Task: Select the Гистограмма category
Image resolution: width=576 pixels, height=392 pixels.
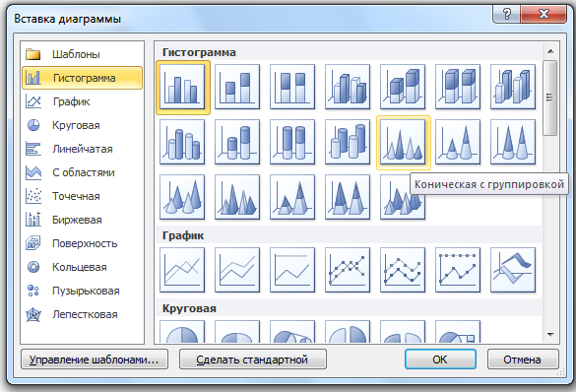Action: pyautogui.click(x=83, y=78)
